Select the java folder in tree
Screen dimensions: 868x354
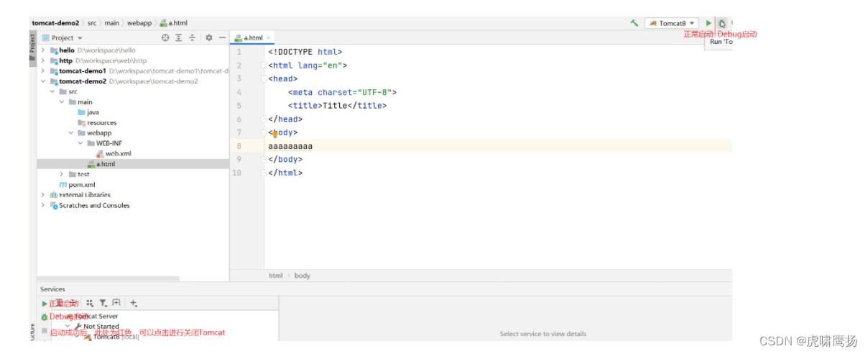[88, 112]
